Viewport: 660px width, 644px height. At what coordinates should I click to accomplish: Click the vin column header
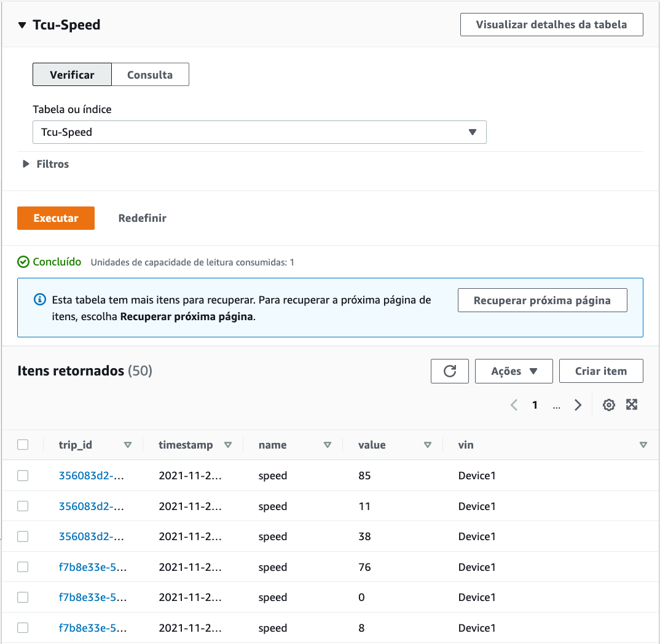(466, 445)
